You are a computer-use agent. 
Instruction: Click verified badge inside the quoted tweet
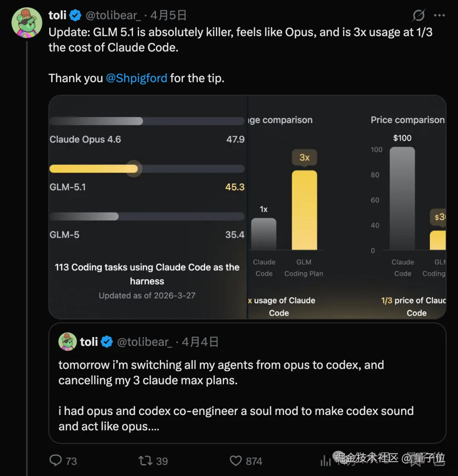pos(107,342)
